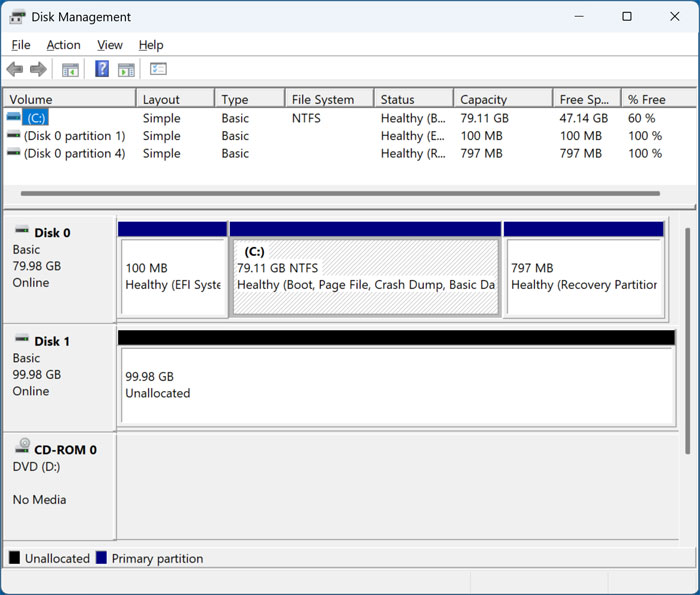The height and width of the screenshot is (595, 700).
Task: Select the Disk 1 label panel
Action: 59,378
